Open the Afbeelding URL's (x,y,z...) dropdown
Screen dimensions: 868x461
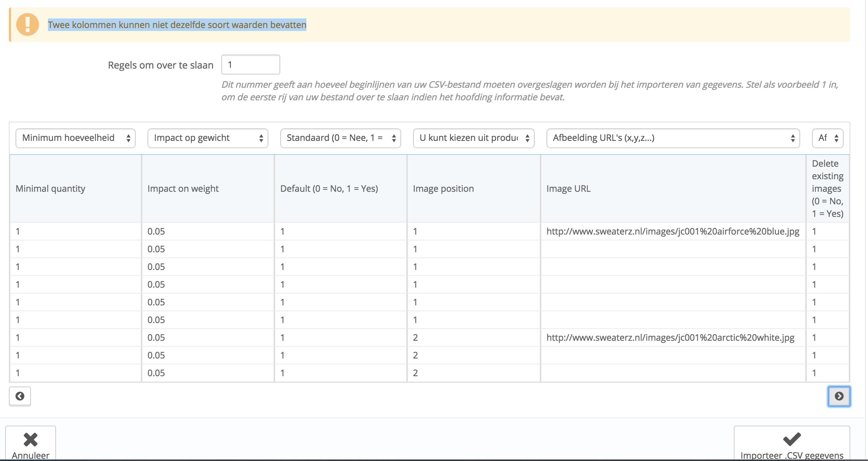[x=673, y=138]
